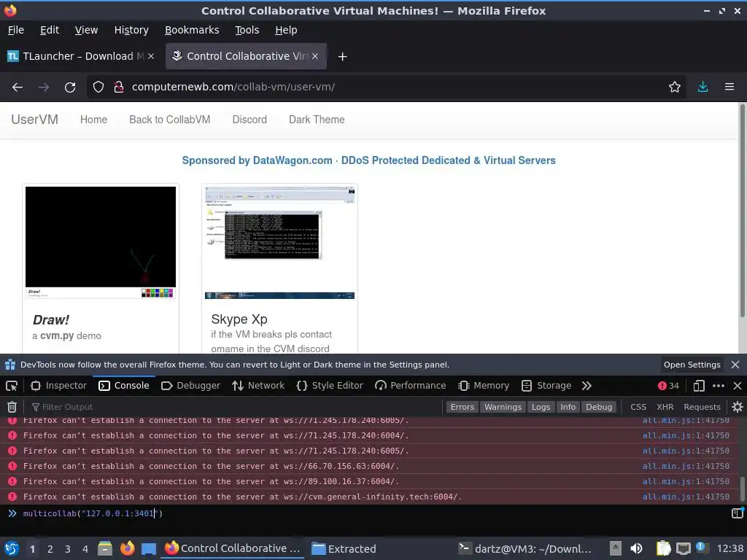
Task: Open the Skype Xp VM thumbnail
Action: pyautogui.click(x=279, y=242)
